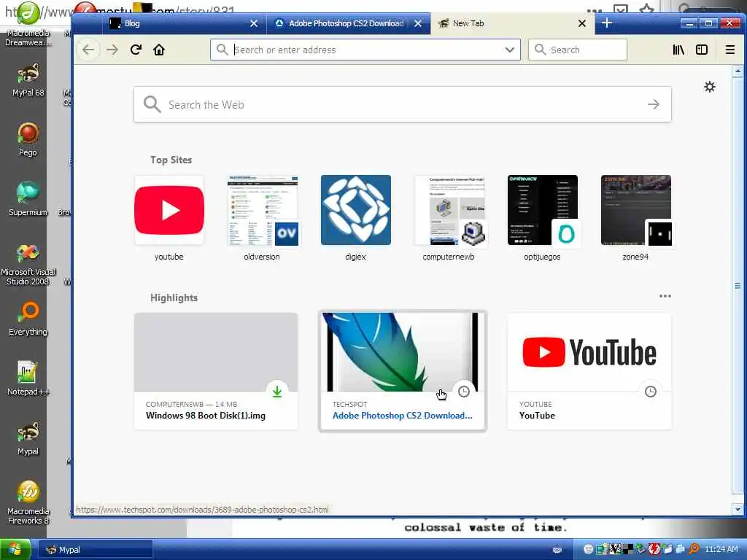Toggle the sidebar view icon
The height and width of the screenshot is (560, 747).
702,50
